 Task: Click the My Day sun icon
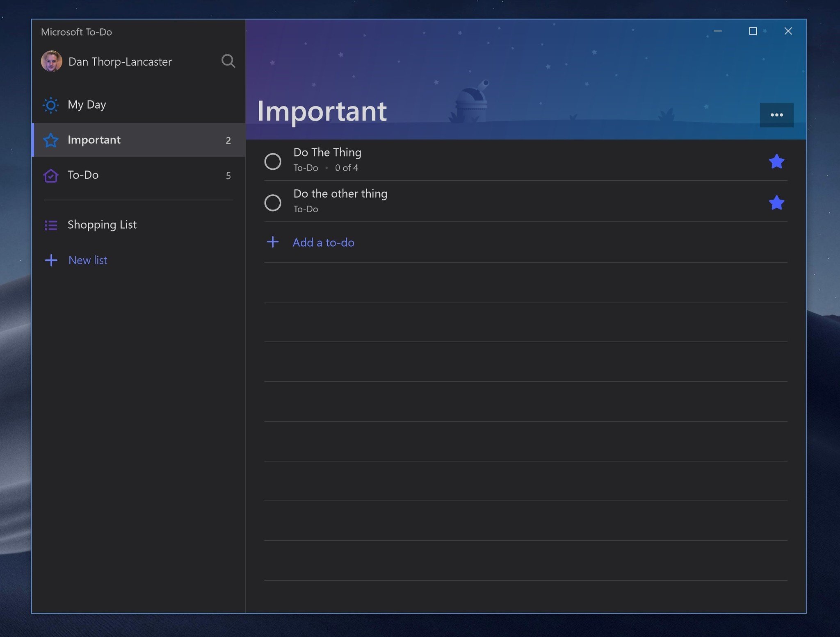(x=51, y=105)
